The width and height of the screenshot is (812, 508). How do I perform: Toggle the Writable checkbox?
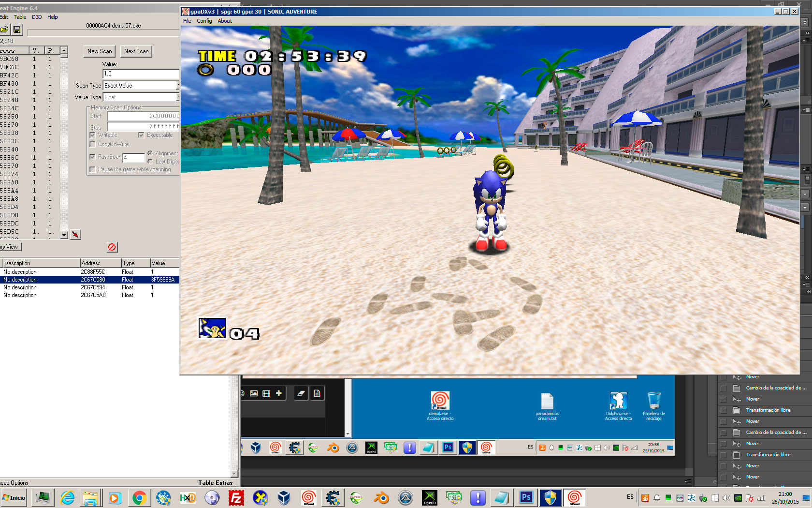click(92, 135)
